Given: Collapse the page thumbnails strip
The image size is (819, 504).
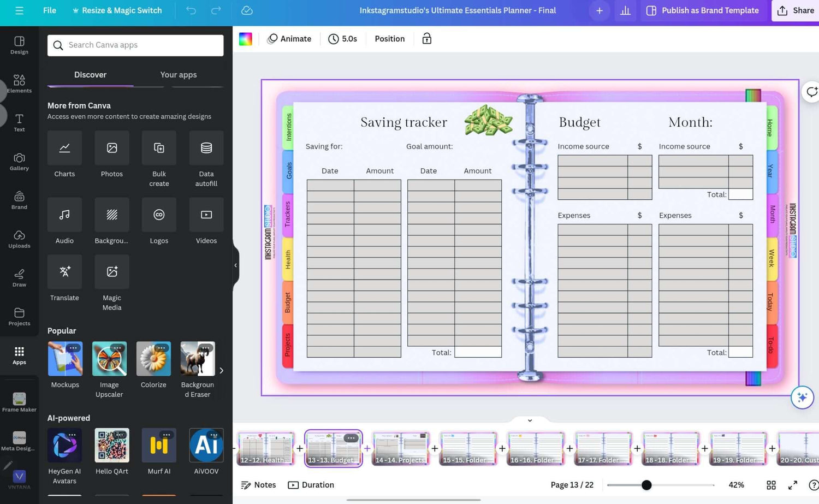Looking at the screenshot, I should [x=529, y=420].
